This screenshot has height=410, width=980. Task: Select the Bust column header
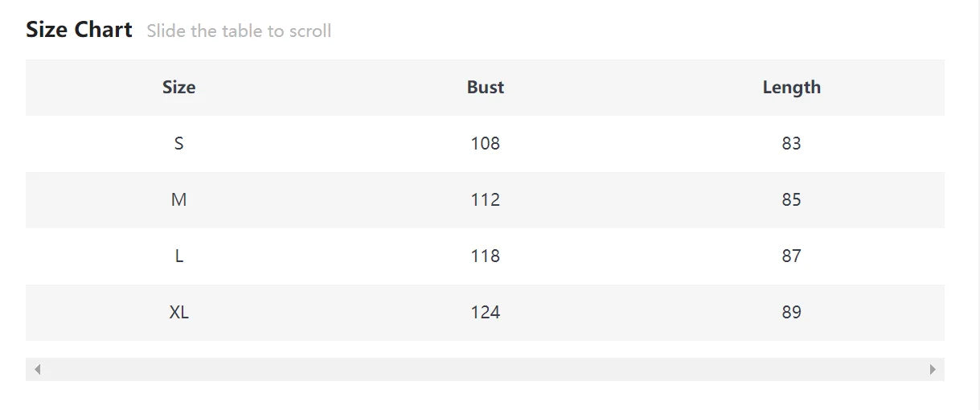(x=486, y=88)
